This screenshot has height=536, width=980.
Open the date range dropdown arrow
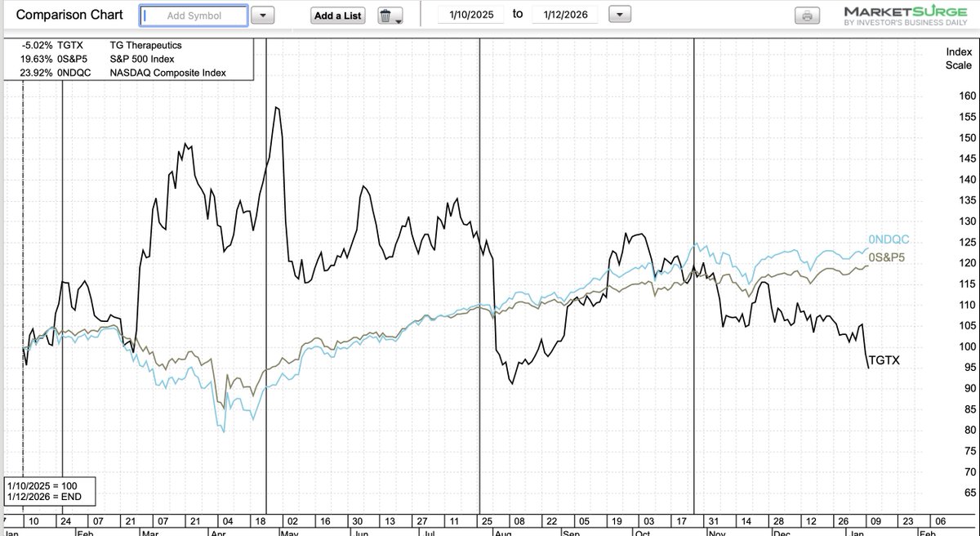pyautogui.click(x=620, y=16)
